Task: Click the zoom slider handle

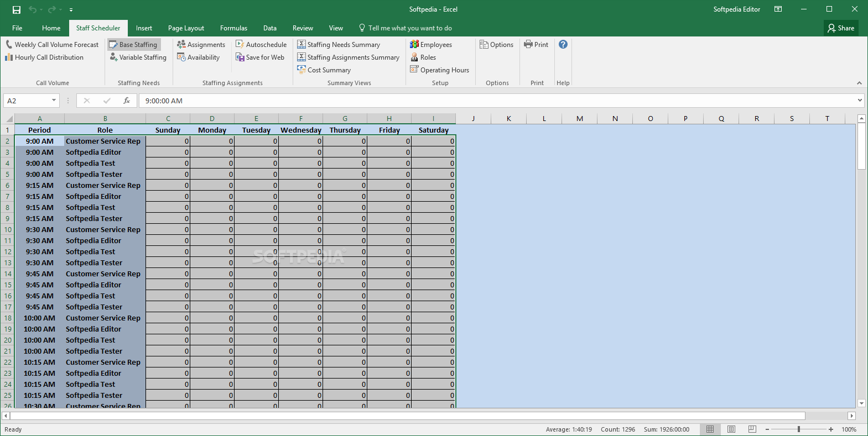Action: [x=799, y=429]
